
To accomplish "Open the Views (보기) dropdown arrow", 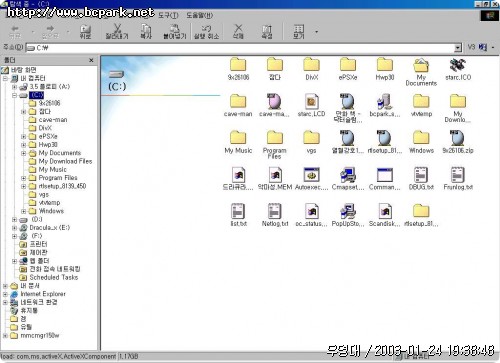I will click(x=316, y=32).
